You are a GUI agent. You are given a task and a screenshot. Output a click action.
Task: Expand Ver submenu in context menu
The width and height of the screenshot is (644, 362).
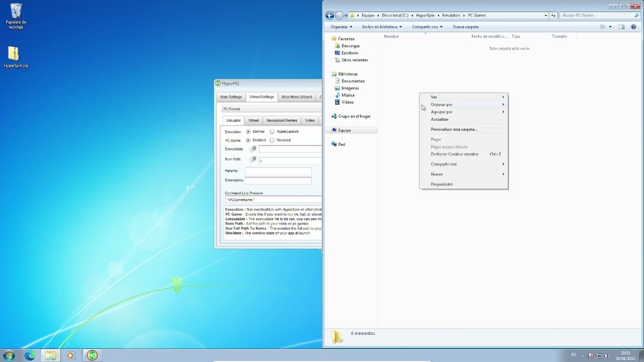click(x=464, y=97)
